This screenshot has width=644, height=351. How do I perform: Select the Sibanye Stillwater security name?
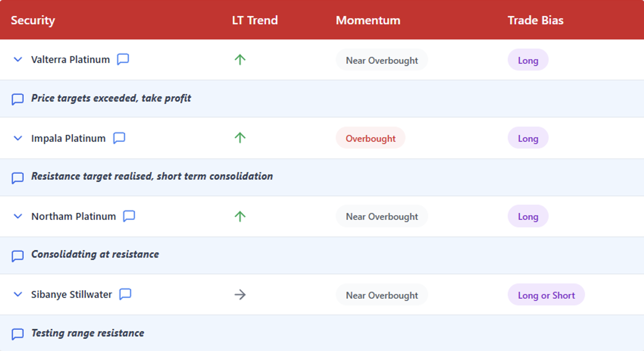71,294
